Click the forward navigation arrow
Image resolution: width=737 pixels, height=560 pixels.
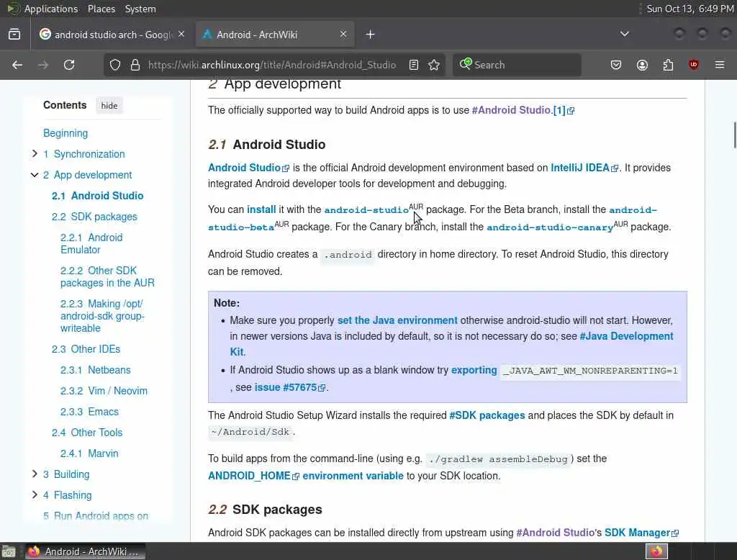(x=43, y=65)
